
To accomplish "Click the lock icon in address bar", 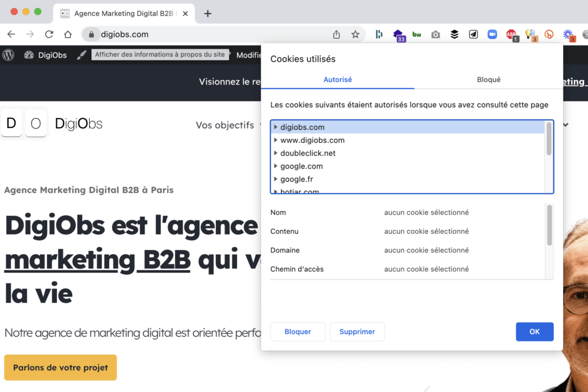I will pos(91,34).
